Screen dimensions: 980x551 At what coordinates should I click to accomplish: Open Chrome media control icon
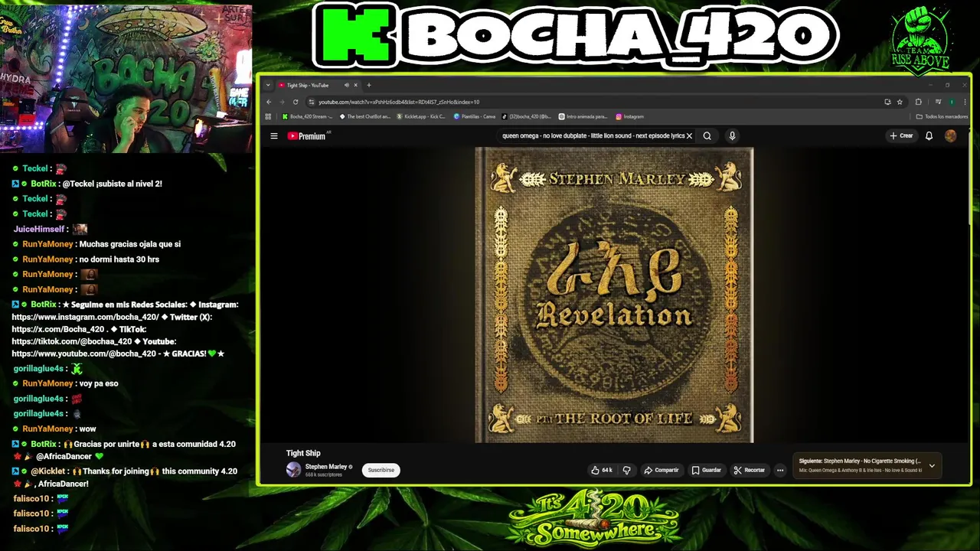(938, 102)
